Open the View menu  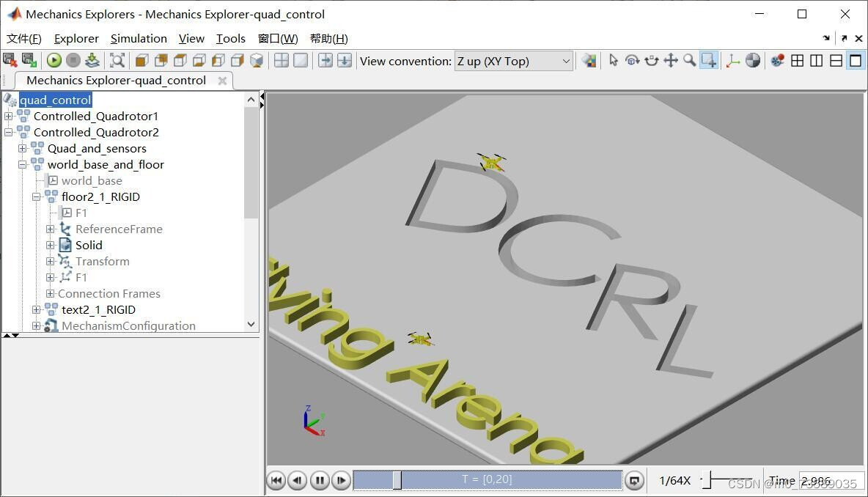coord(191,39)
